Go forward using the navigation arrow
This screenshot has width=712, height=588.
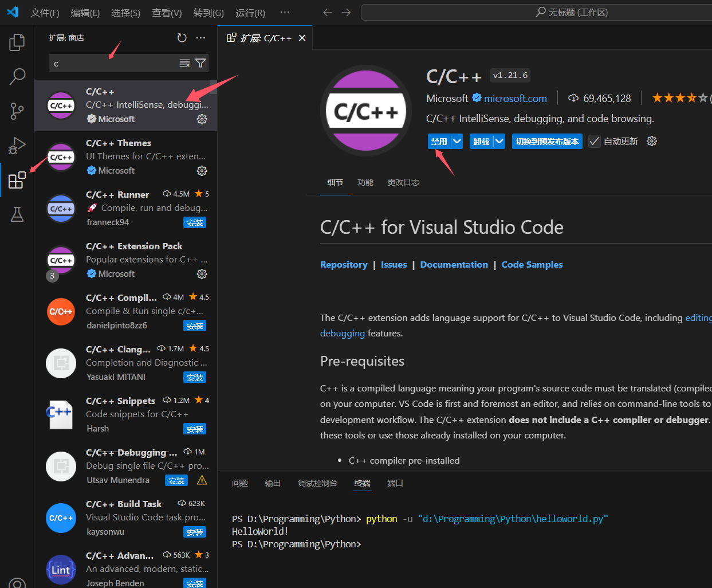(346, 12)
